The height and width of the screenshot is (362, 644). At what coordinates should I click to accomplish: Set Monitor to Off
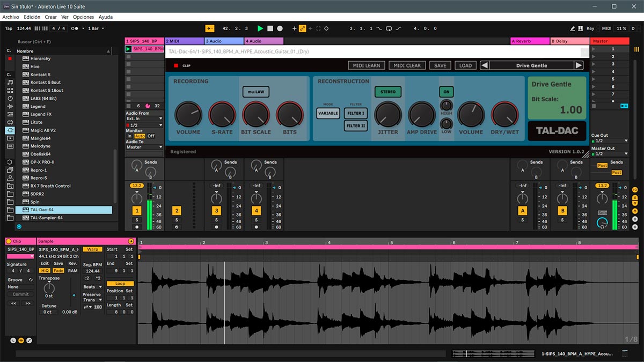[151, 136]
